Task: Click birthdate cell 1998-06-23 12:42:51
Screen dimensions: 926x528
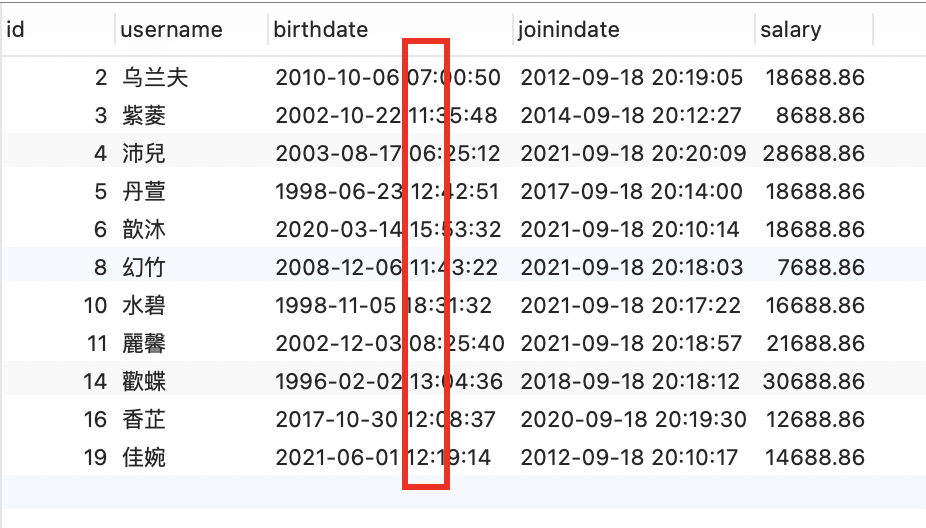Action: pyautogui.click(x=386, y=192)
